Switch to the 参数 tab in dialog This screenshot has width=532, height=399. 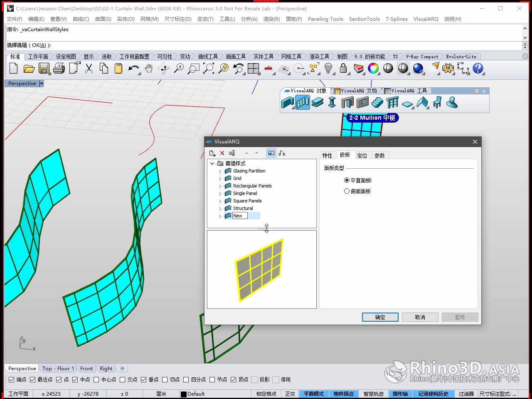[x=379, y=155]
